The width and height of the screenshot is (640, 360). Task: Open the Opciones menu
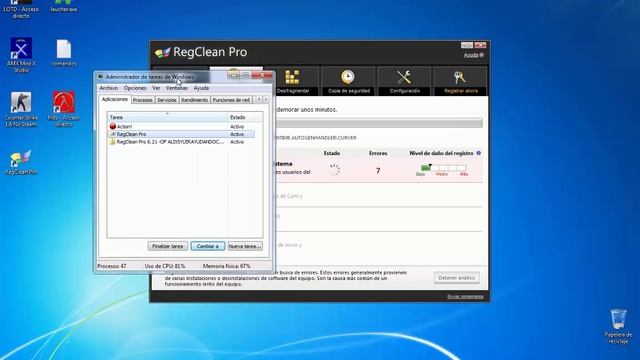pos(135,88)
